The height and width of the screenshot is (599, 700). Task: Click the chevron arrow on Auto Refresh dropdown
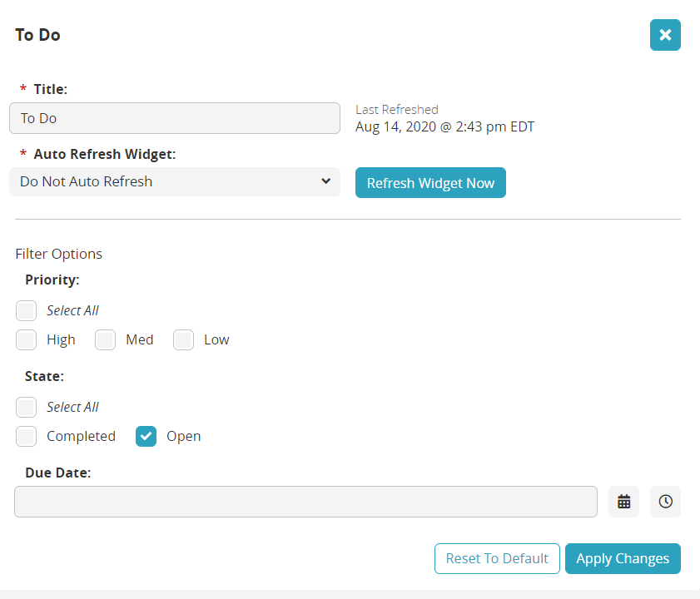click(x=325, y=181)
